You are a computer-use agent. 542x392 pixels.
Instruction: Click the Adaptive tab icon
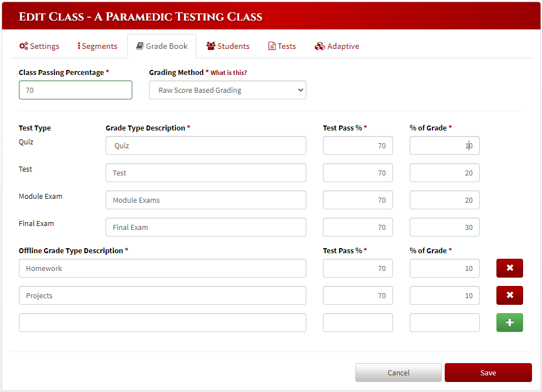point(320,46)
